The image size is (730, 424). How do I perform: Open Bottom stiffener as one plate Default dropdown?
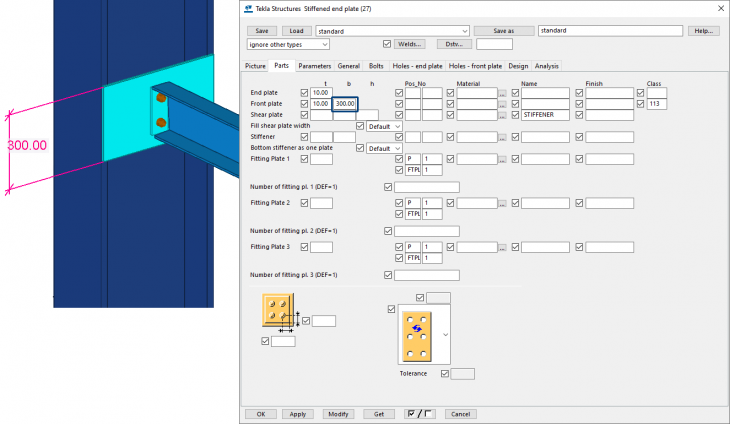[x=384, y=148]
